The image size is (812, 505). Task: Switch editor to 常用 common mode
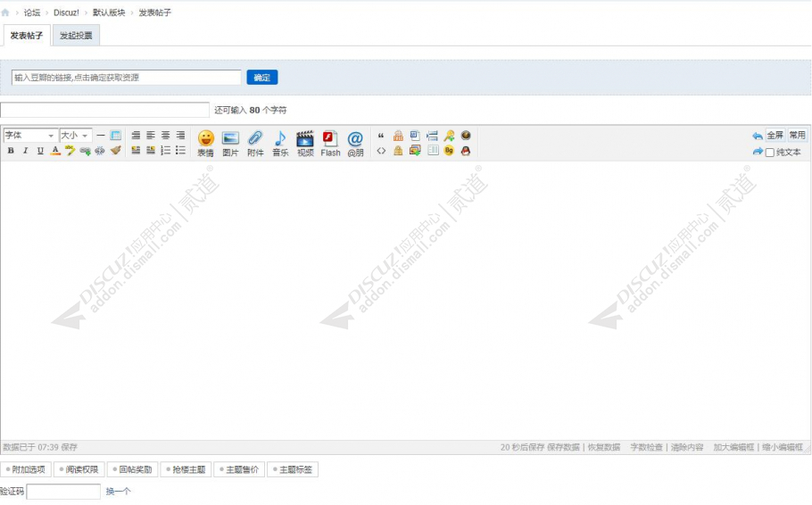pos(797,136)
